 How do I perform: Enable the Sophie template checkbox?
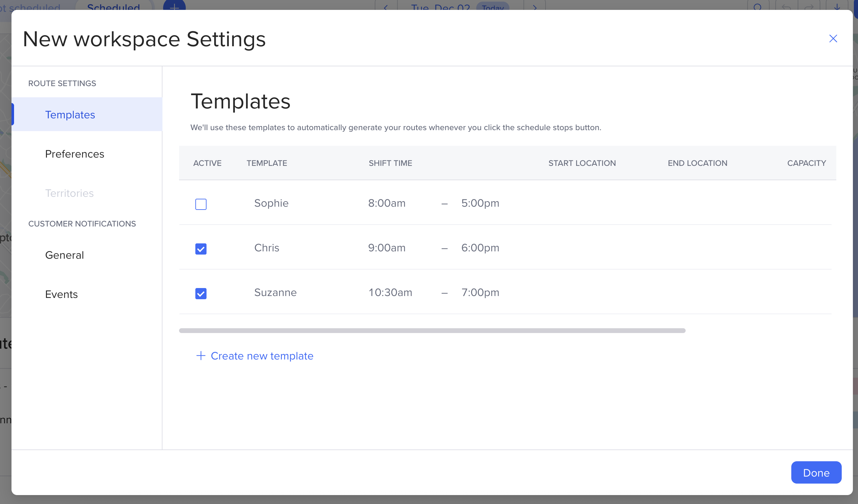tap(200, 204)
